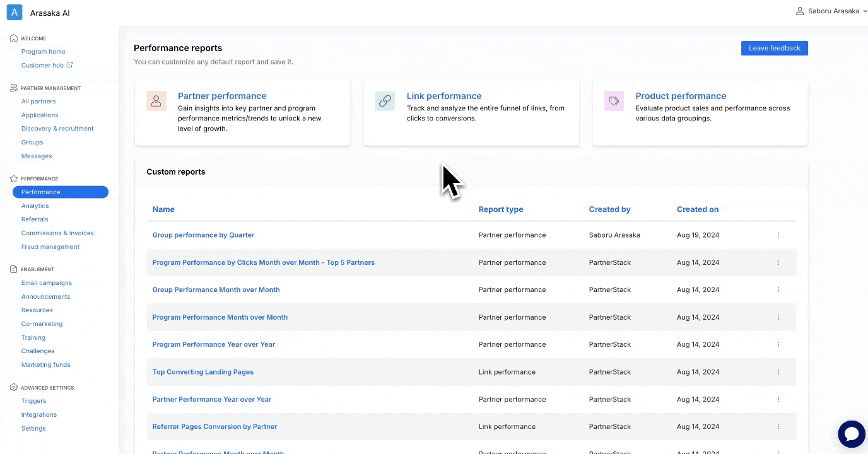Image resolution: width=868 pixels, height=454 pixels.
Task: Click the Performance star icon in the sidebar
Action: click(14, 178)
